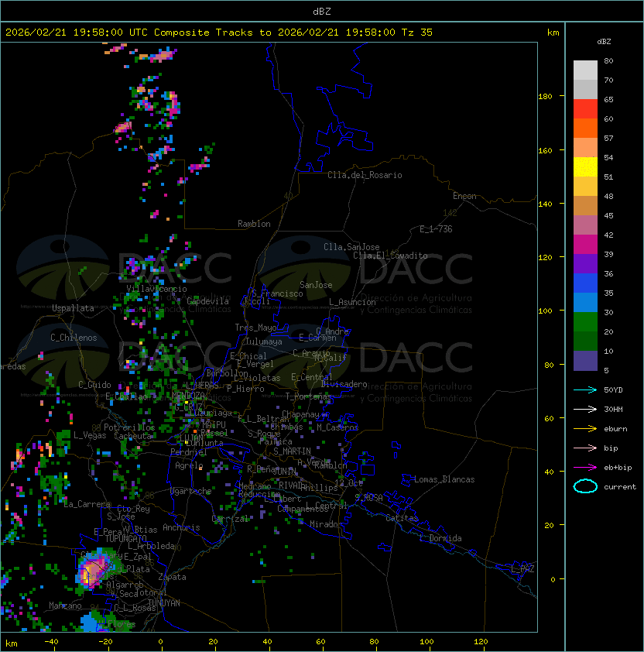The height and width of the screenshot is (652, 644).
Task: Click the dBZ title at top center
Action: 322,12
